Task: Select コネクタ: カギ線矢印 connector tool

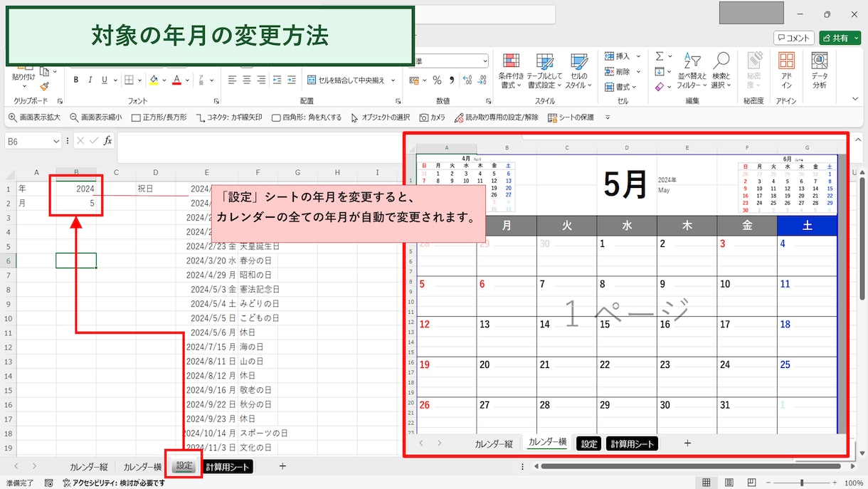Action: point(229,117)
